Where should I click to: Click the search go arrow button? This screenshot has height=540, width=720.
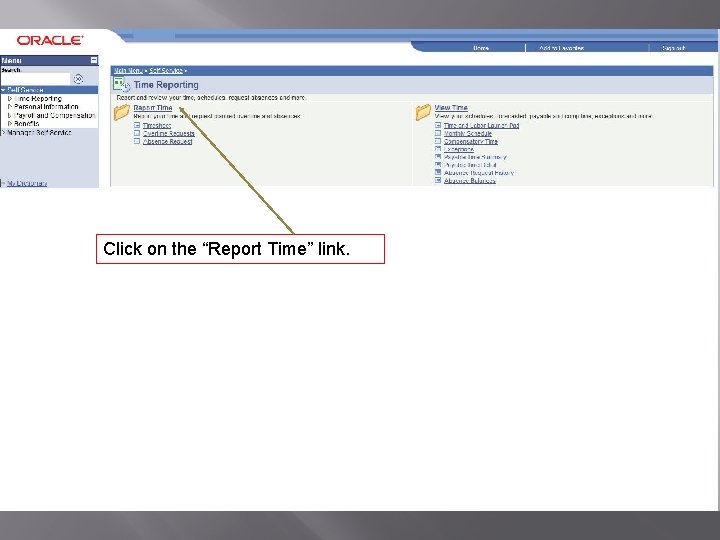(79, 79)
